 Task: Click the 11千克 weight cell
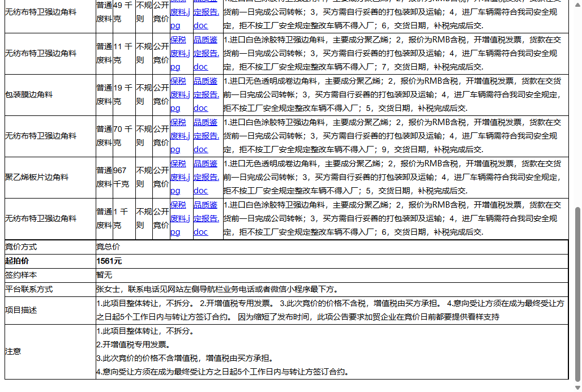(x=124, y=53)
